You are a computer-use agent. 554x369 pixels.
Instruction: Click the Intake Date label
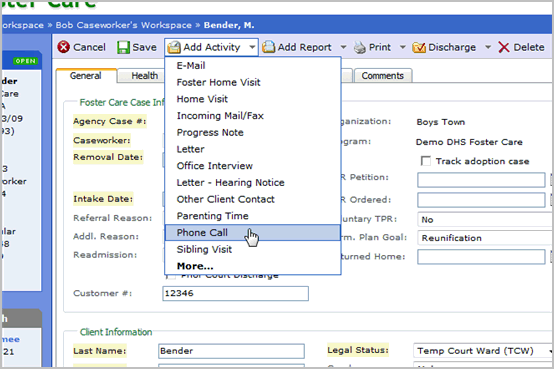tap(103, 199)
